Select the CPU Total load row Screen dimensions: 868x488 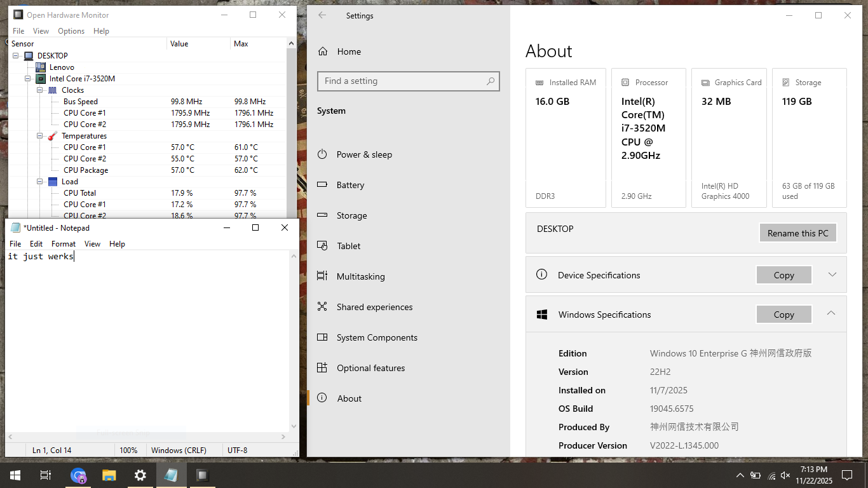point(147,193)
